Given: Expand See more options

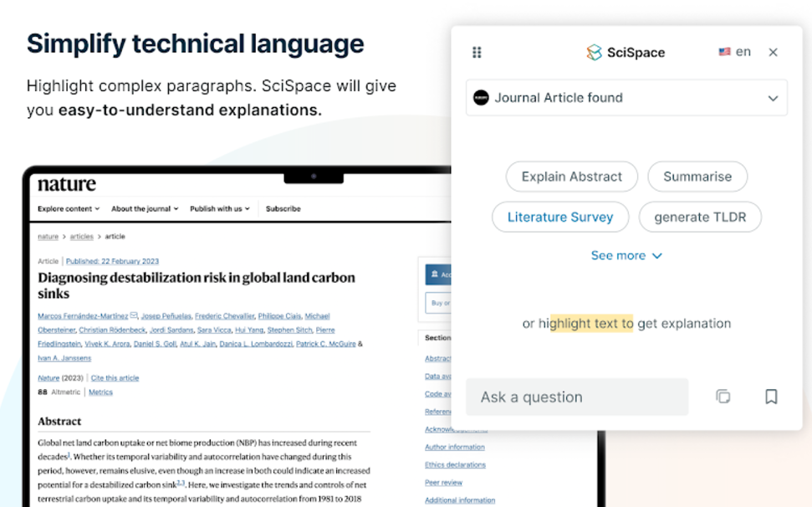Looking at the screenshot, I should [x=626, y=255].
